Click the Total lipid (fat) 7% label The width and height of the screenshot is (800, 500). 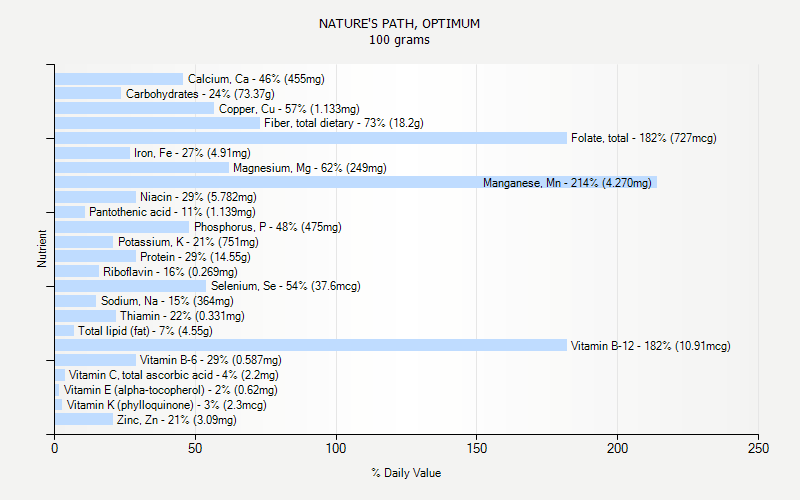click(145, 331)
